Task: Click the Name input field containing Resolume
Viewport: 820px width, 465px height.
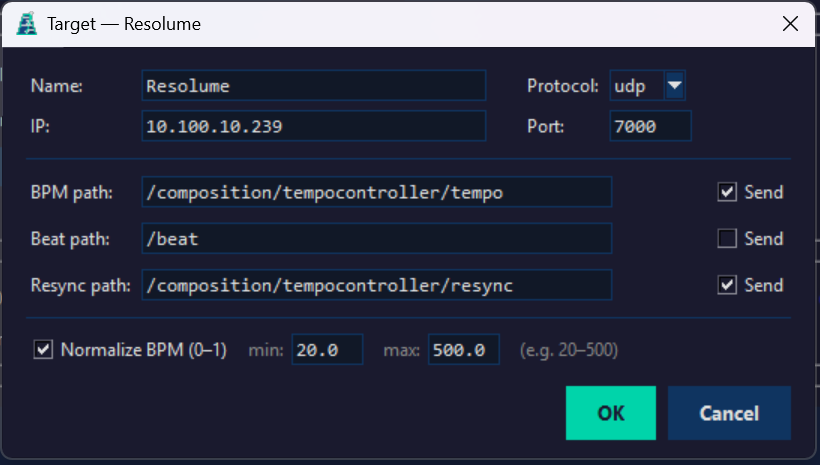Action: pyautogui.click(x=314, y=86)
